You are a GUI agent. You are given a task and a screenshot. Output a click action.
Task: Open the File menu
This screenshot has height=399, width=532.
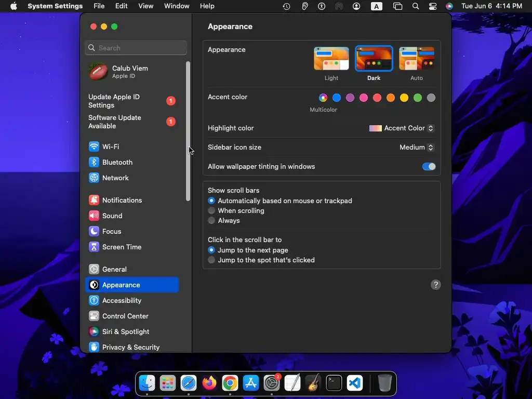99,6
